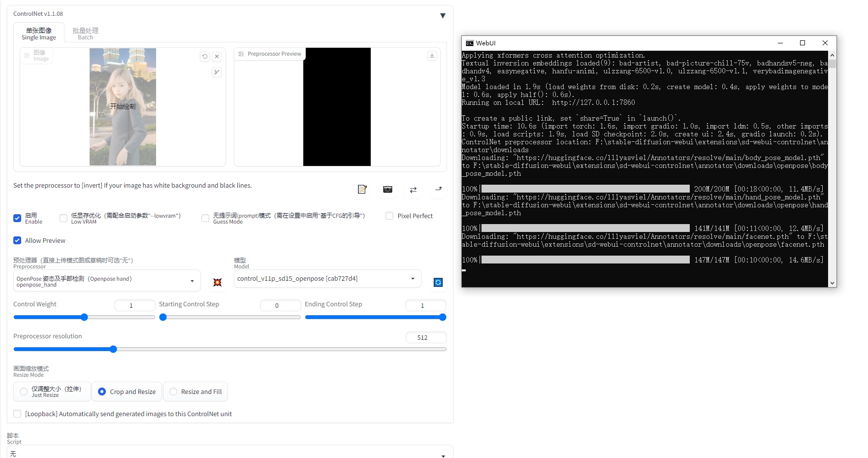The height and width of the screenshot is (458, 868).
Task: Toggle Low VRAM mode
Action: [x=63, y=218]
